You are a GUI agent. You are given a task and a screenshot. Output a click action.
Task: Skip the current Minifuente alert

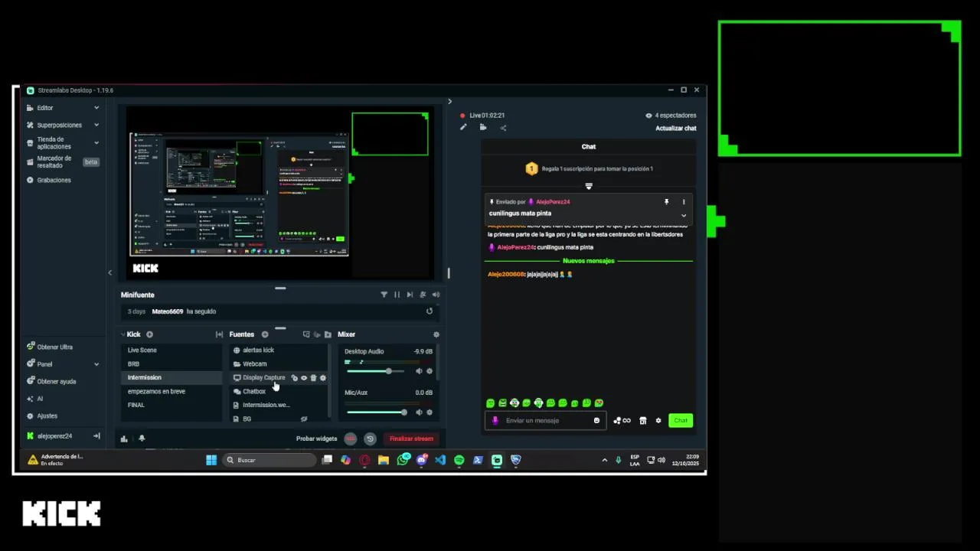click(410, 295)
